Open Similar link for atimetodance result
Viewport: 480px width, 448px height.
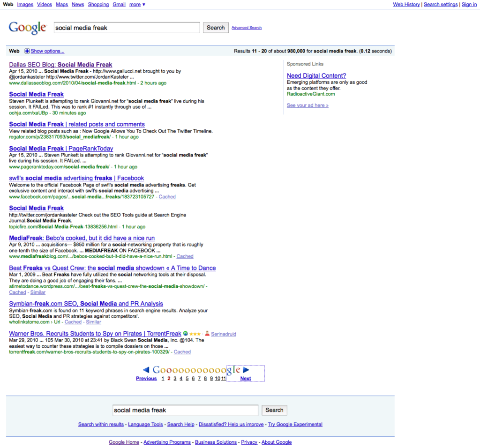tap(38, 292)
